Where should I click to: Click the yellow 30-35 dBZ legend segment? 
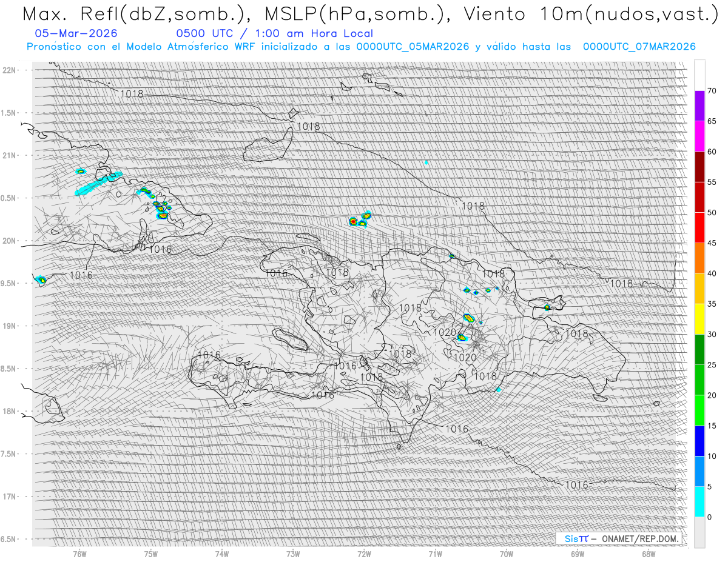coord(699,319)
